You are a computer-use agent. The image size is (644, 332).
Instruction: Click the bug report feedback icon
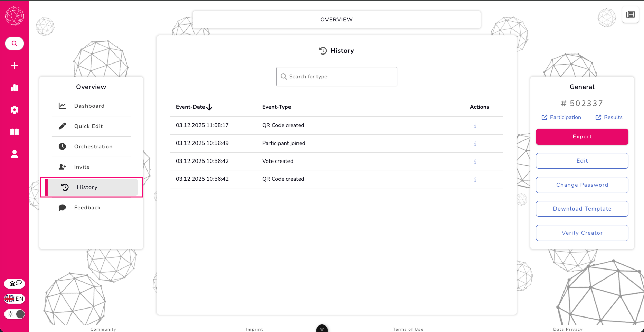[x=15, y=283]
